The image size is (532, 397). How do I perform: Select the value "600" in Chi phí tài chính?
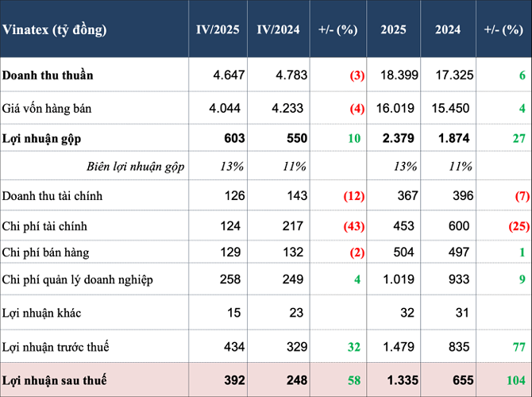(x=459, y=225)
